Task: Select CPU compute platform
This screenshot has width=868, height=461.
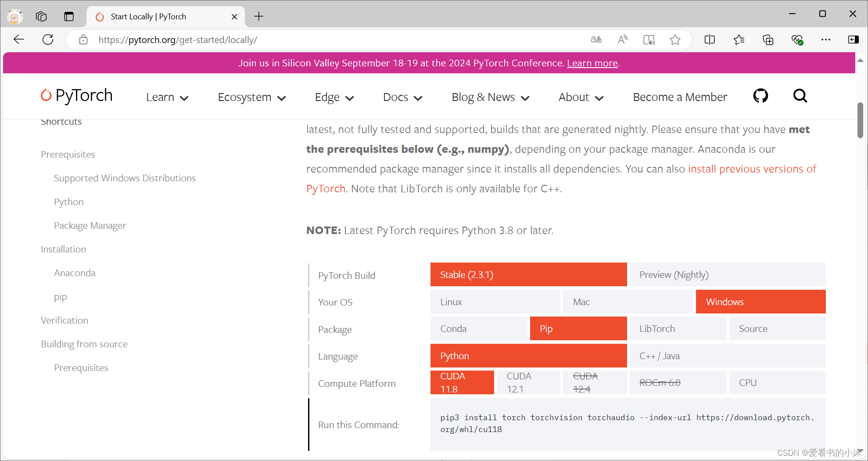Action: click(x=778, y=383)
